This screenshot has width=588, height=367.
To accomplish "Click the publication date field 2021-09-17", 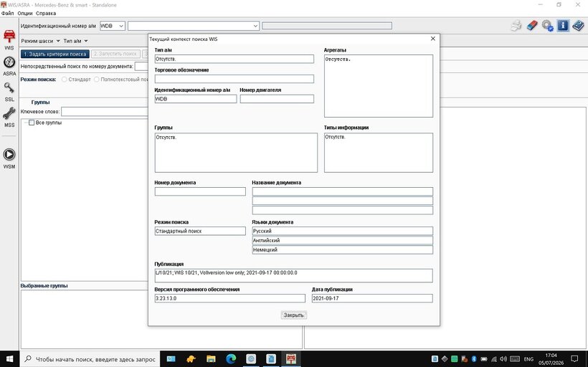I will pyautogui.click(x=372, y=298).
